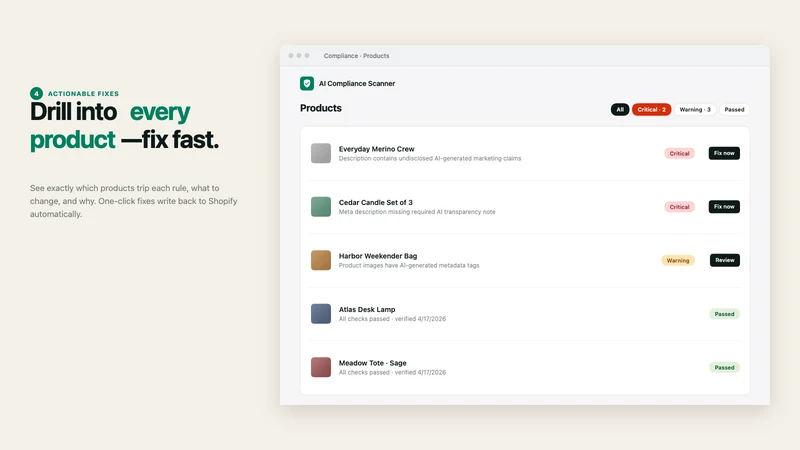Image resolution: width=800 pixels, height=450 pixels.
Task: Show Warning · 3 products
Action: tap(695, 109)
